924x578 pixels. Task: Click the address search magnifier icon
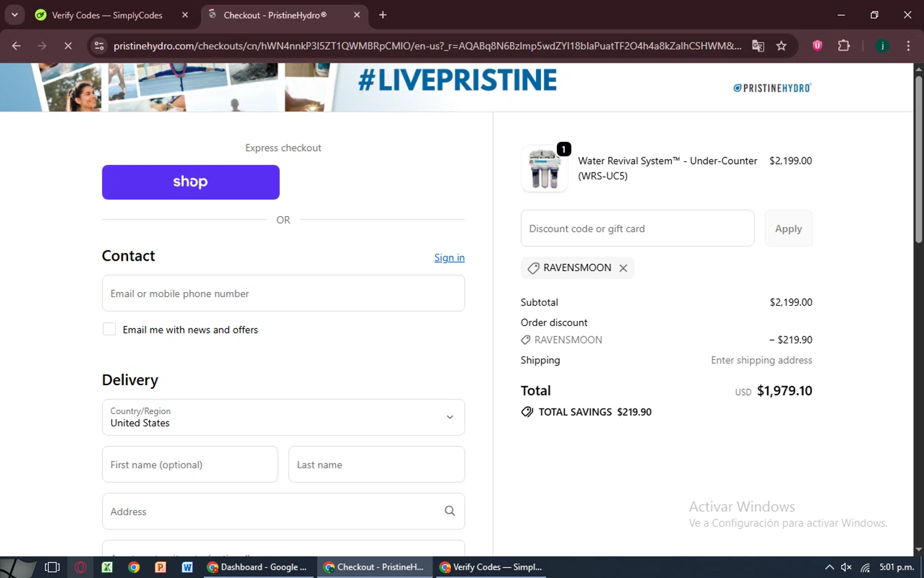(450, 511)
